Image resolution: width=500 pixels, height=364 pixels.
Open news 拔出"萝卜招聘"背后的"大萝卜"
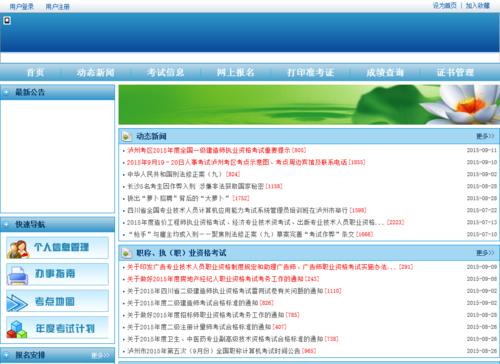(x=178, y=198)
